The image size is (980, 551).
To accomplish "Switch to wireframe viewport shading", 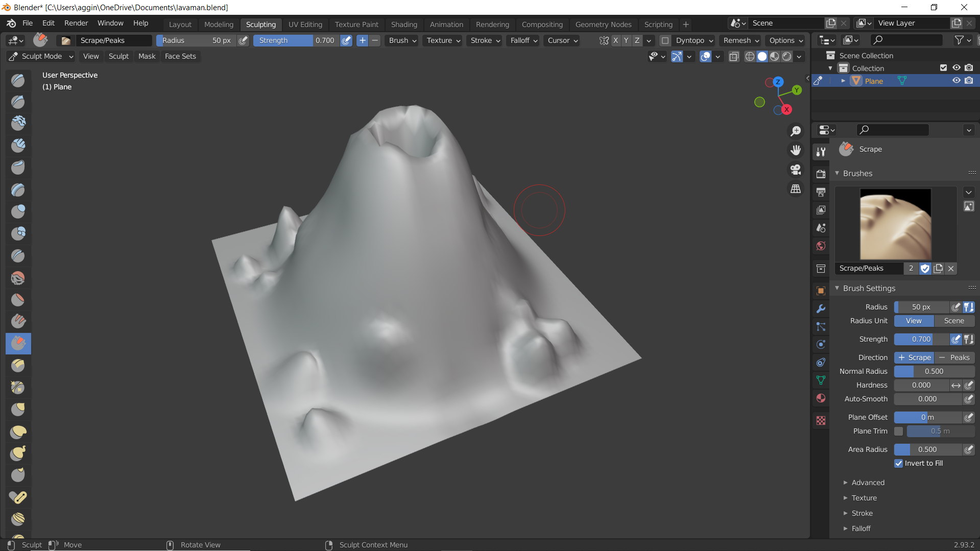I will coord(749,57).
